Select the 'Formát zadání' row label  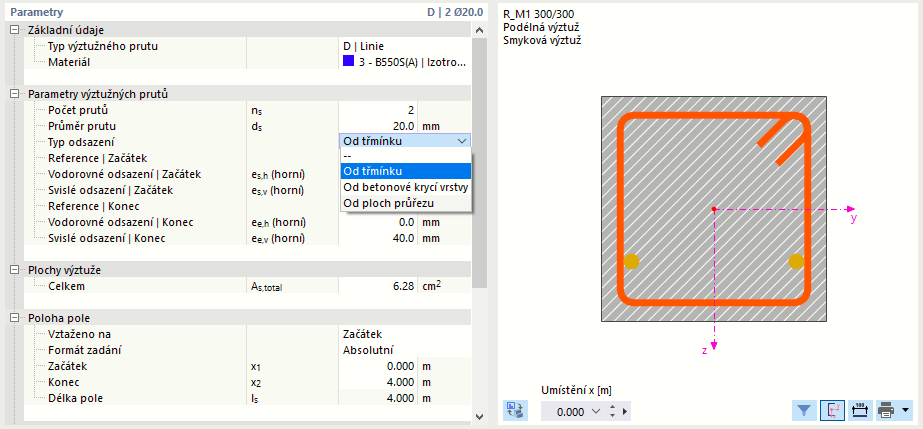click(x=85, y=350)
